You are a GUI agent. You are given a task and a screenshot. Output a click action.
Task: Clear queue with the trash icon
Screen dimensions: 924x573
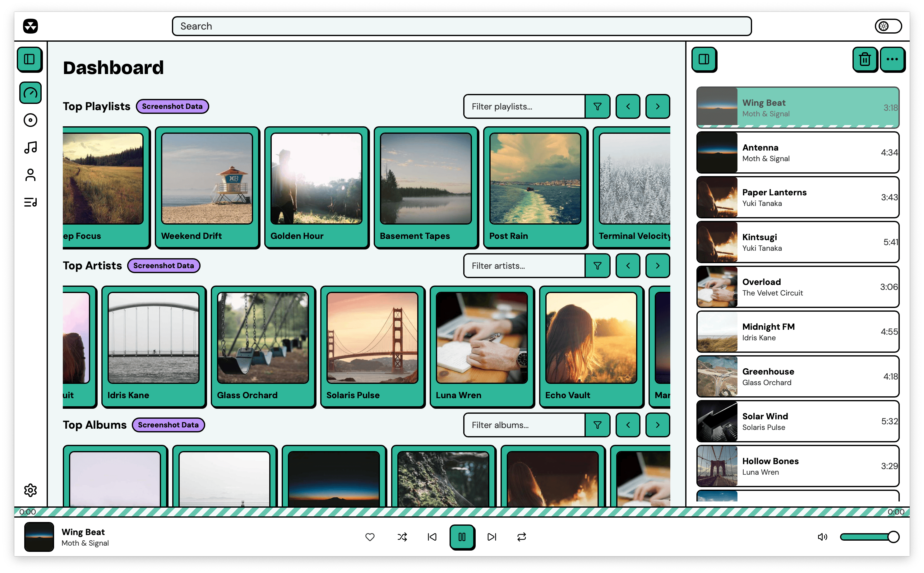(865, 59)
